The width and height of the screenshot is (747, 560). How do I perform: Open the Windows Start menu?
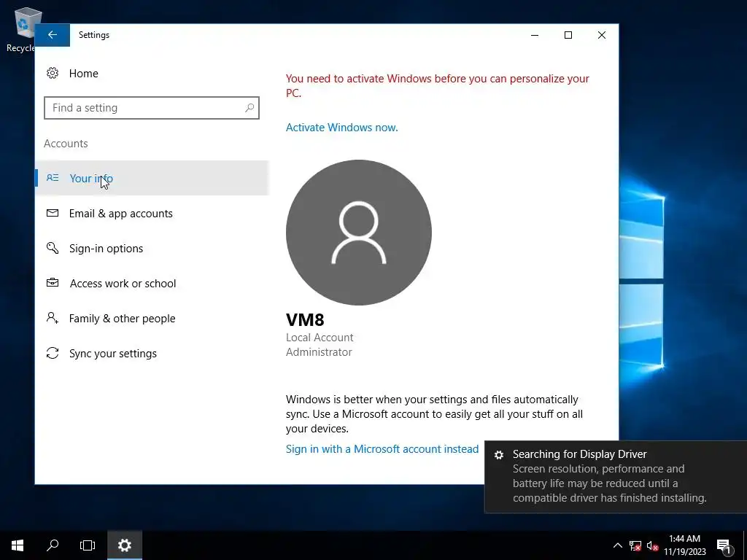(18, 545)
